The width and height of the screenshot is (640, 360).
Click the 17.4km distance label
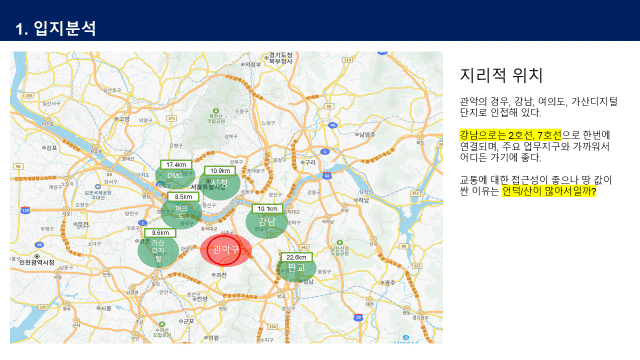176,165
